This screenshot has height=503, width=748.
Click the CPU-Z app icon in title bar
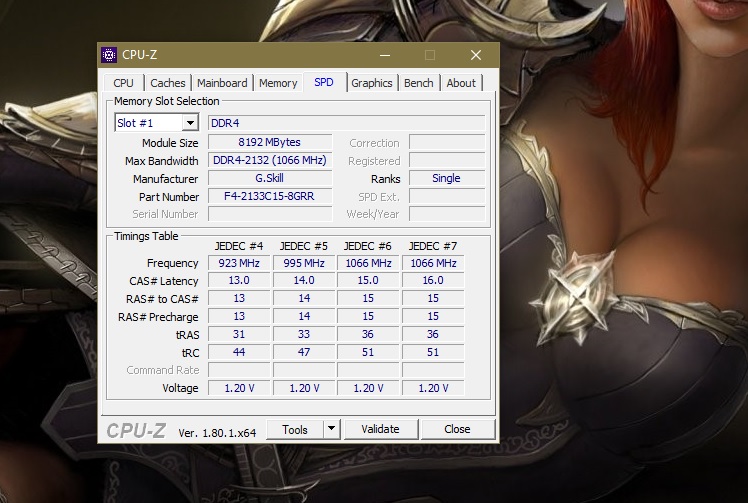coord(109,55)
